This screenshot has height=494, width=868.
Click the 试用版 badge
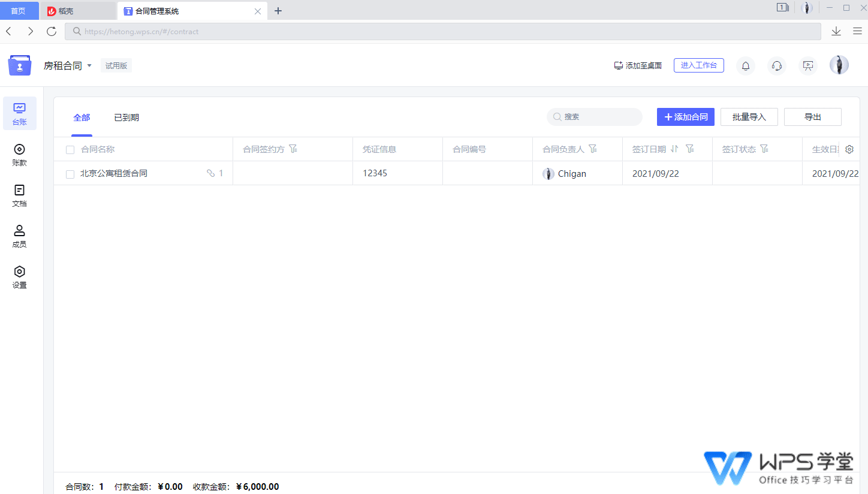pyautogui.click(x=116, y=65)
